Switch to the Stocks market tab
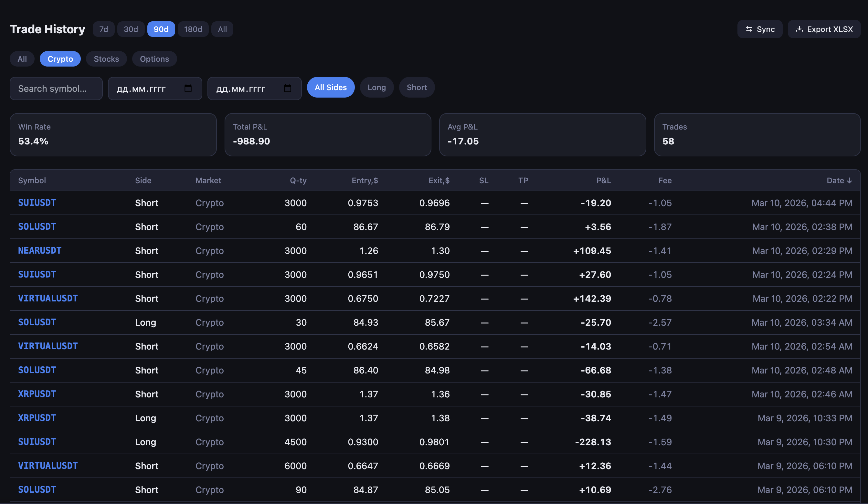Viewport: 868px width, 504px height. 106,58
